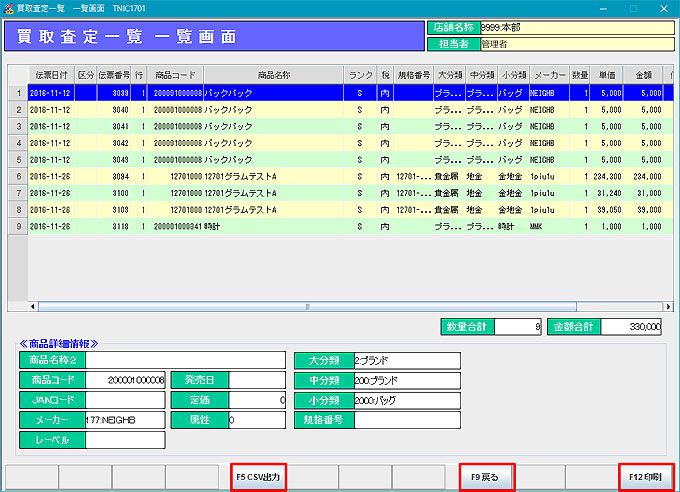Click the F5 CSV出力 button
Image resolution: width=680 pixels, height=492 pixels.
tap(259, 478)
